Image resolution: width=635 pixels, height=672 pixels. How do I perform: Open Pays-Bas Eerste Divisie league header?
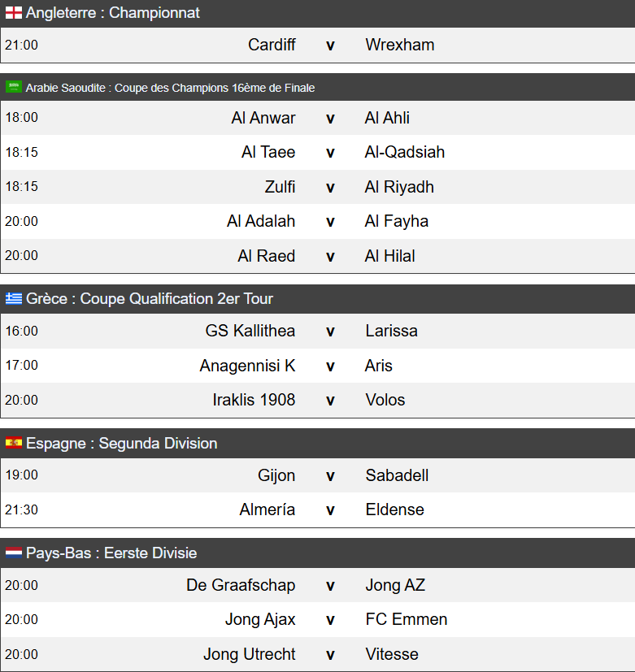click(317, 553)
